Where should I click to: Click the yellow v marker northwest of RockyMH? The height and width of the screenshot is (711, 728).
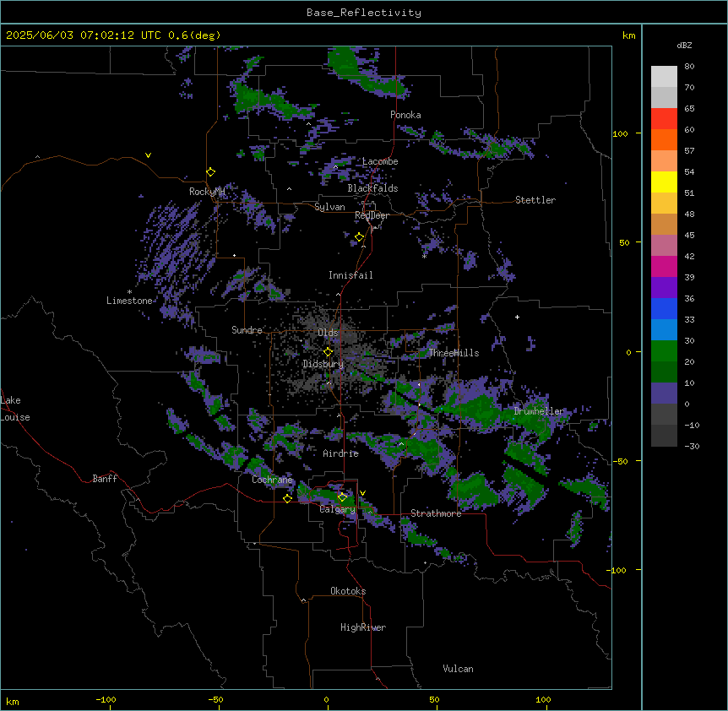pos(148,155)
